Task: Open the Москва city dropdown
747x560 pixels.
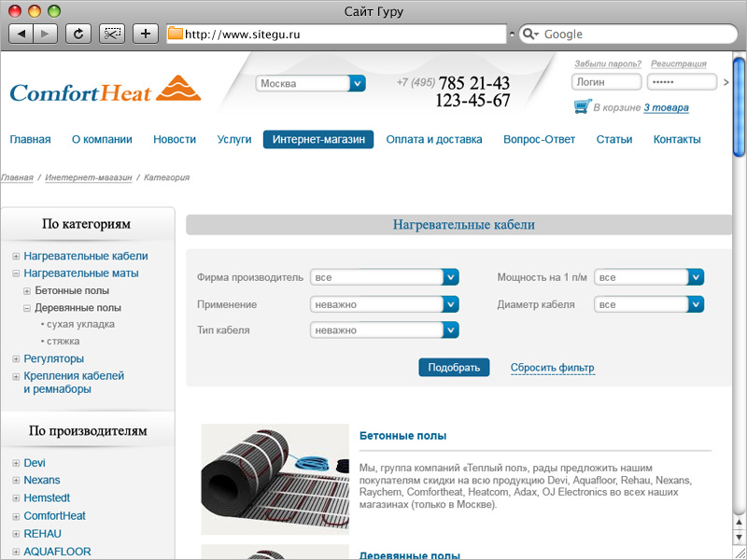Action: 311,83
